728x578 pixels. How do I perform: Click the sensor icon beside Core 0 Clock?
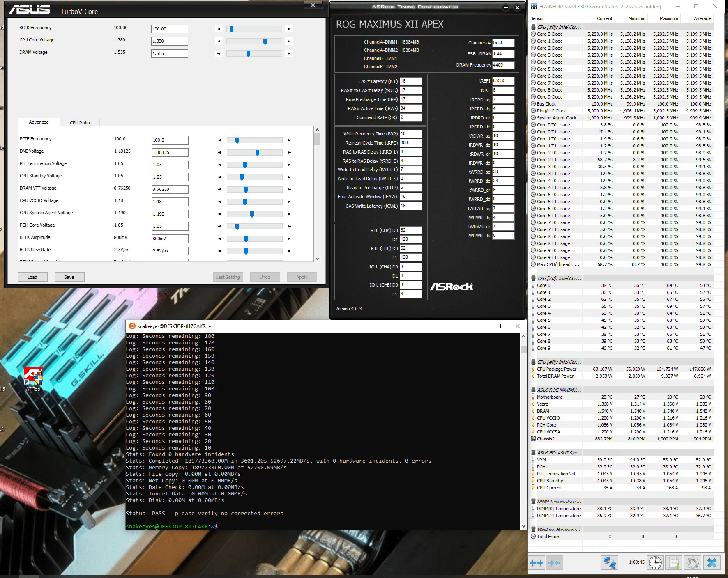point(533,34)
